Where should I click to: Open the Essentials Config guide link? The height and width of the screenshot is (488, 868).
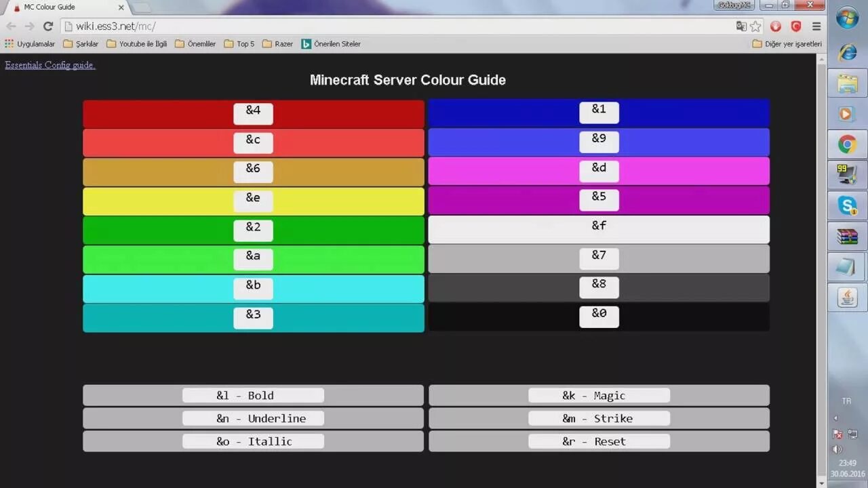point(50,65)
